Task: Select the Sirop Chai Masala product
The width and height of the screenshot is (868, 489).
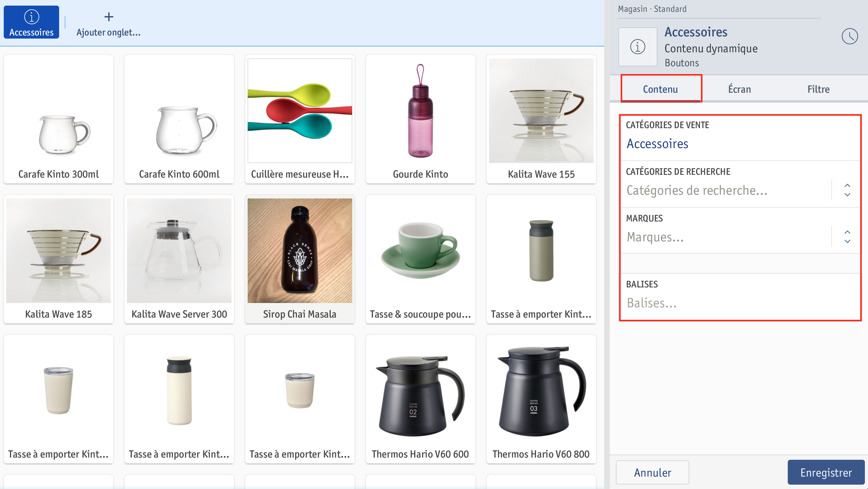Action: pyautogui.click(x=300, y=259)
